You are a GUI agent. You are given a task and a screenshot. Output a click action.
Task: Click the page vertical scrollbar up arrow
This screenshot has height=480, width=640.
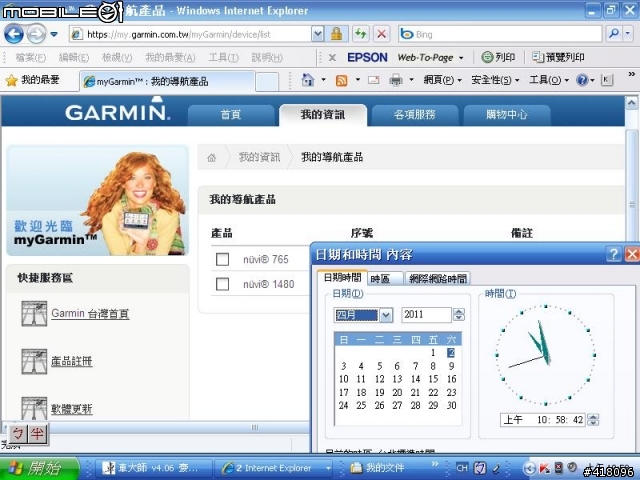(631, 102)
